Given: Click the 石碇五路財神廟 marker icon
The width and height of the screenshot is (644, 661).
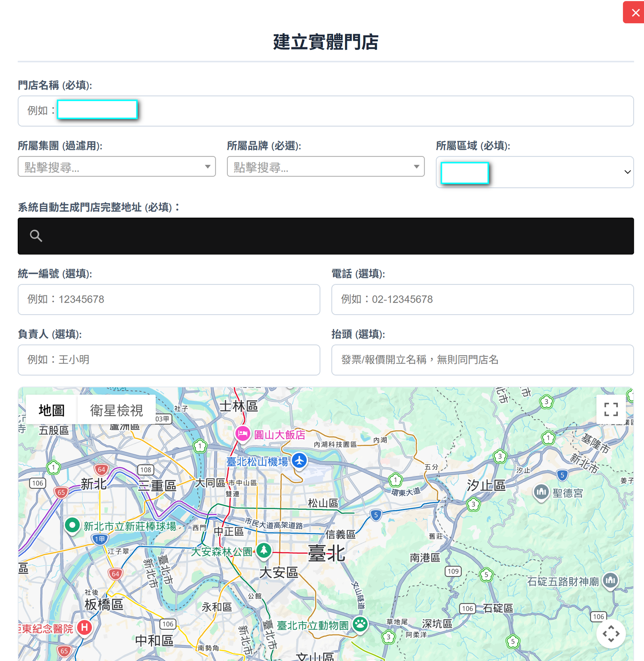Looking at the screenshot, I should (611, 580).
